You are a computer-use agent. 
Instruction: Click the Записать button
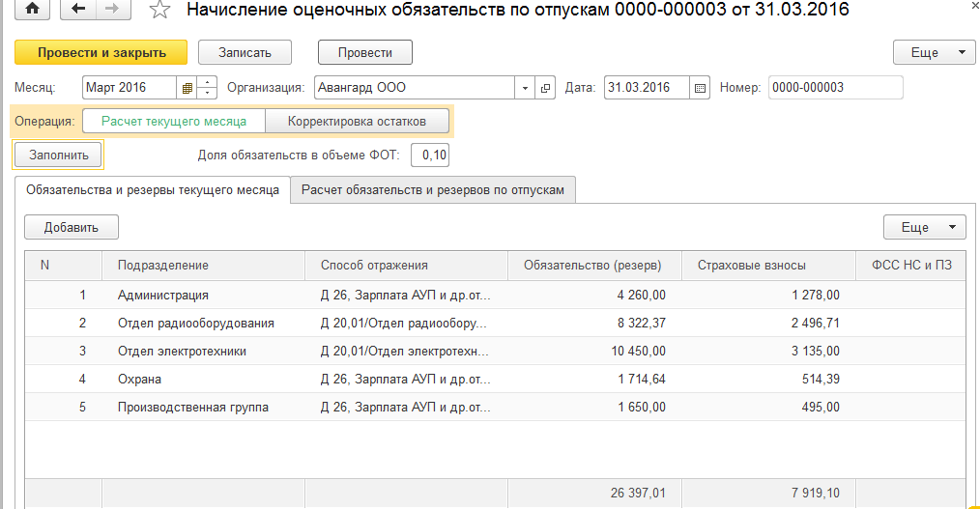(x=245, y=52)
